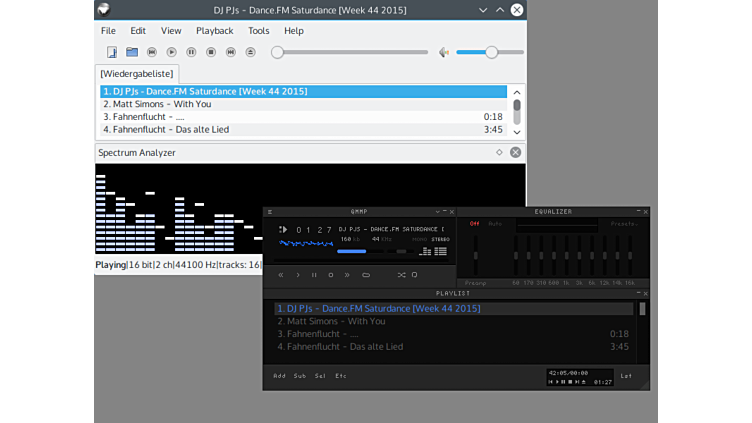Image resolution: width=752 pixels, height=423 pixels.
Task: Click Play in the dark skinned player
Action: point(297,275)
